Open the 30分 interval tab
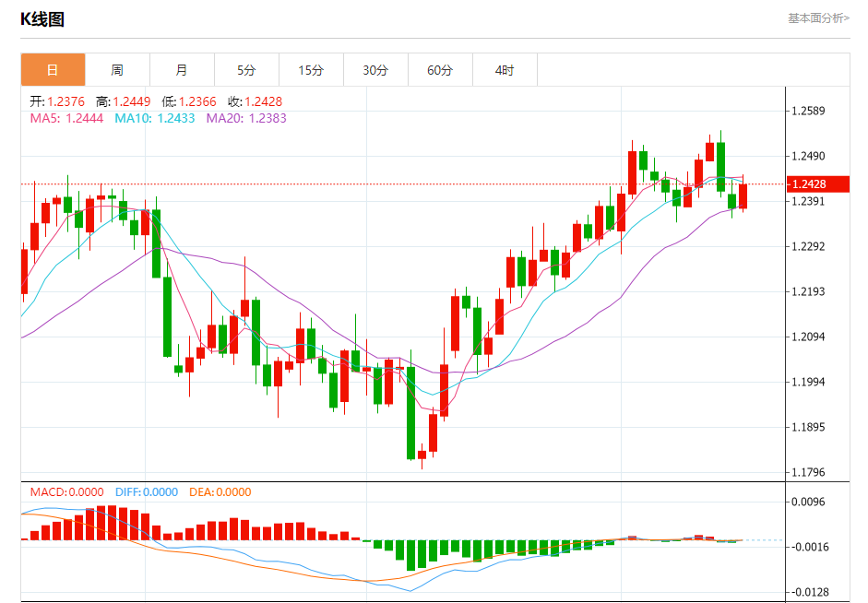The width and height of the screenshot is (868, 603). 375,70
